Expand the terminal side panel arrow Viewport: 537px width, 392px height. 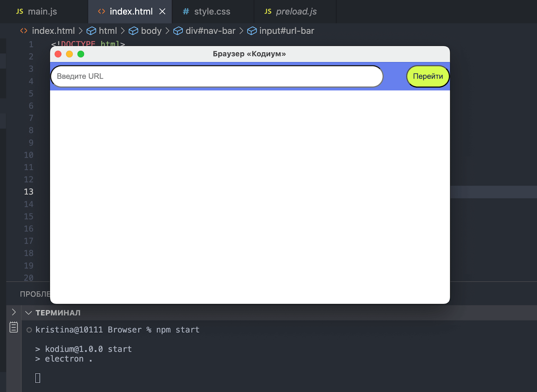coord(14,312)
